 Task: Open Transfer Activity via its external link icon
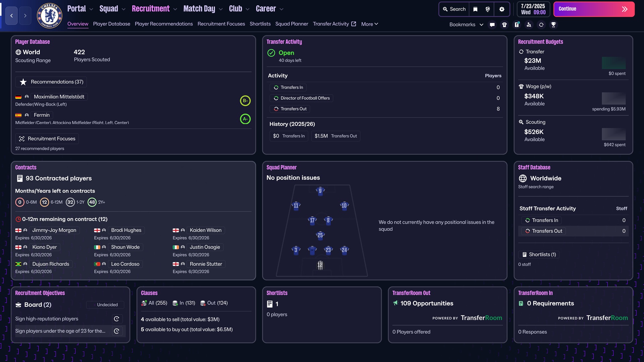(354, 23)
